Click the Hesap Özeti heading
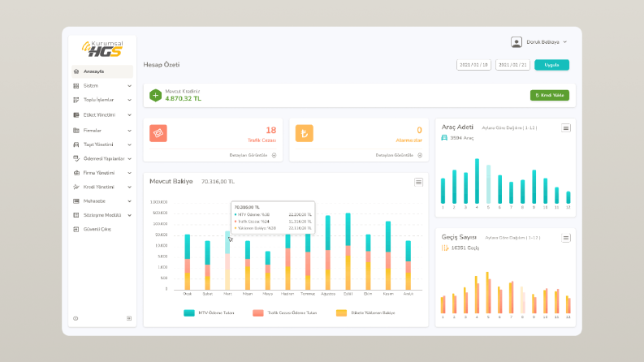 click(x=162, y=65)
